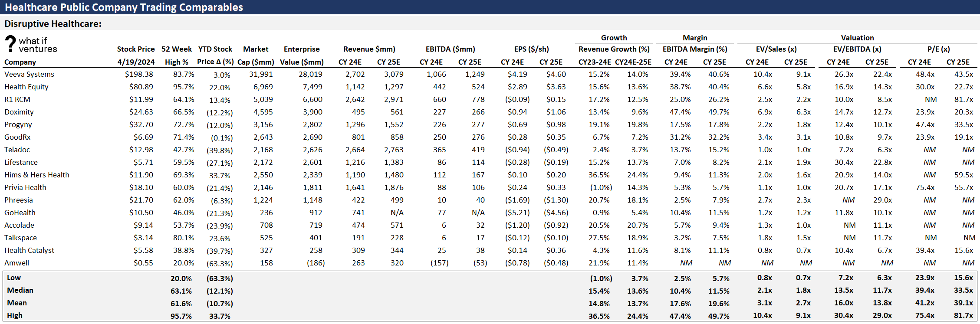
Task: Click Teladoc YTD change (39.8%)
Action: pyautogui.click(x=220, y=150)
